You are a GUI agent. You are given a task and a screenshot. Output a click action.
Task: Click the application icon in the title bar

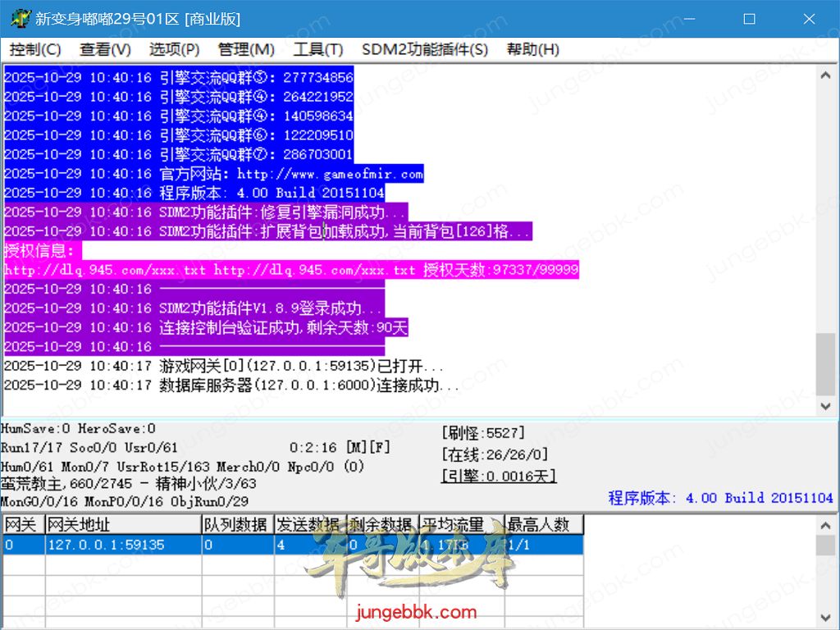(21, 18)
